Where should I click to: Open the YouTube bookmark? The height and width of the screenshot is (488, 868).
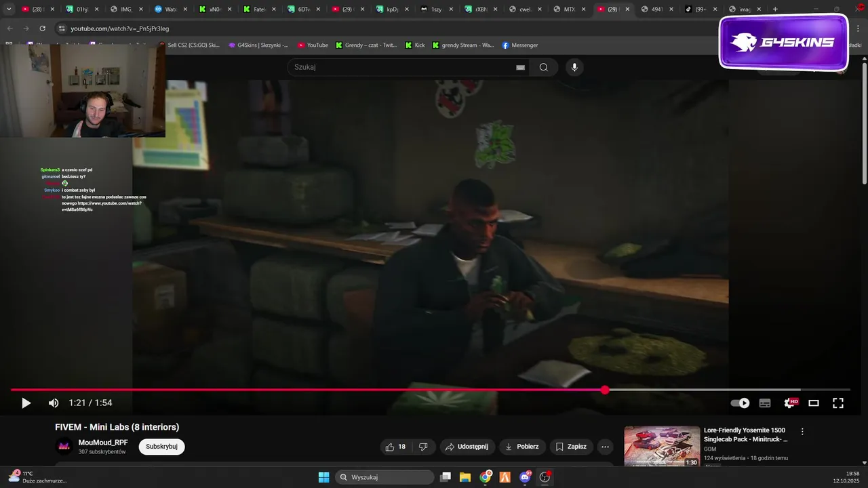pyautogui.click(x=313, y=45)
